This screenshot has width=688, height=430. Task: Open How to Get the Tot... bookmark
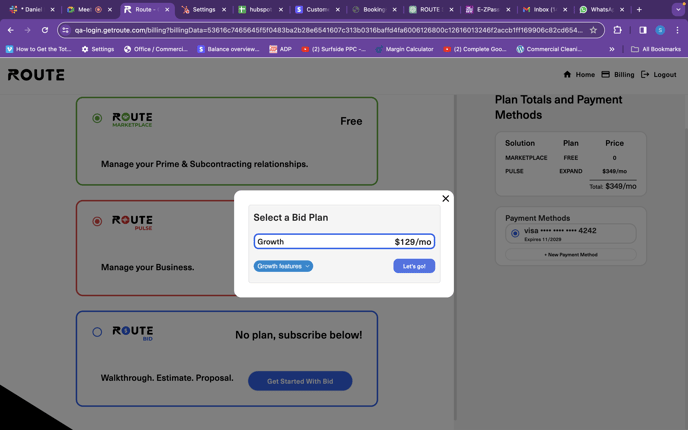point(39,49)
